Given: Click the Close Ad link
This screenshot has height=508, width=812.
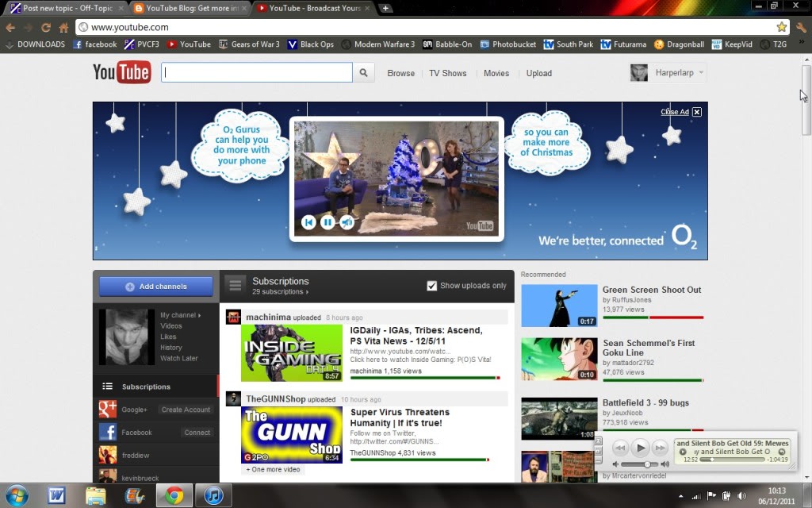Looking at the screenshot, I should coord(674,112).
